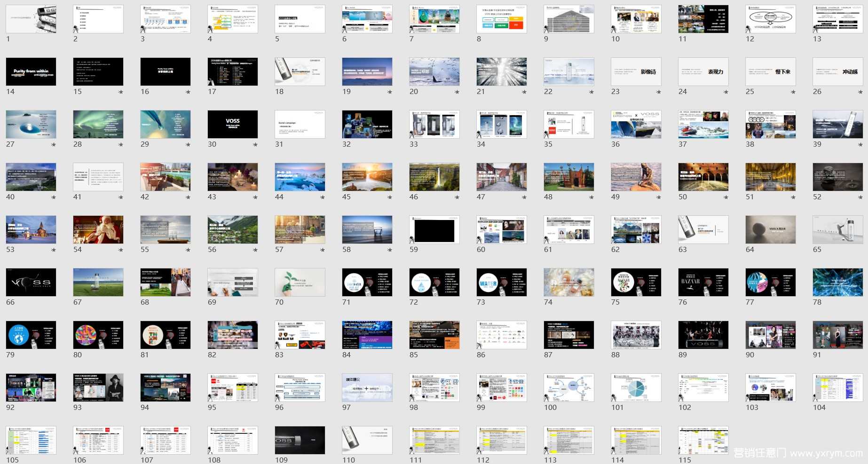Select slide 49 mermaid statue thumbnail

(x=636, y=177)
